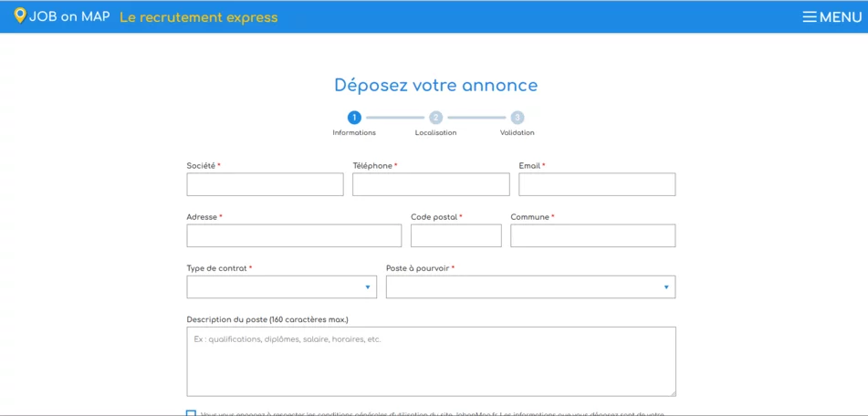Click the Commune input field
The image size is (868, 416).
[x=592, y=236]
